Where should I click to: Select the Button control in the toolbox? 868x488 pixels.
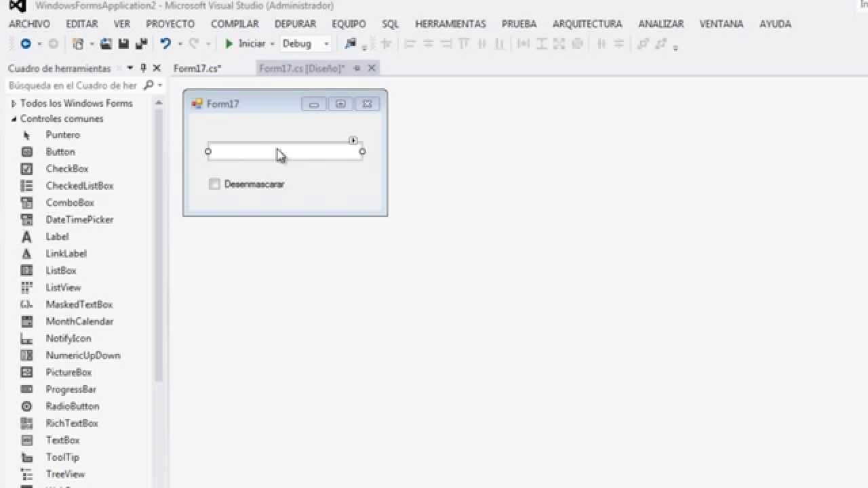tap(60, 152)
